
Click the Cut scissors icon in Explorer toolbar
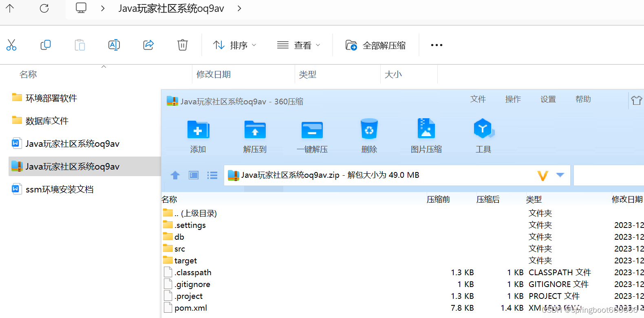[11, 45]
